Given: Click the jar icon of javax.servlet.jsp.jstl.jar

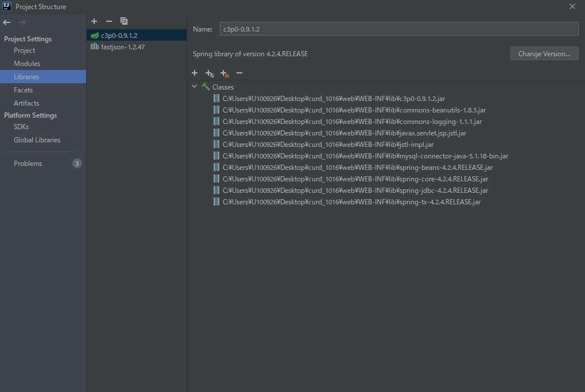Looking at the screenshot, I should click(216, 133).
